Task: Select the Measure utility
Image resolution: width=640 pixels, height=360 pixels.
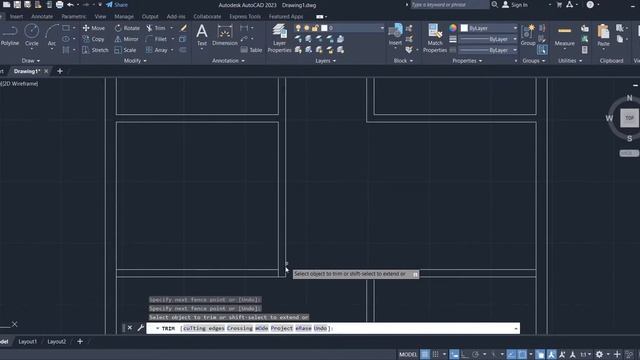Action: (564, 36)
